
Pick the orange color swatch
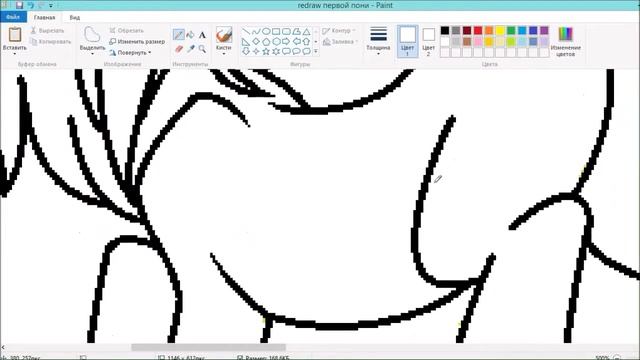click(x=489, y=30)
